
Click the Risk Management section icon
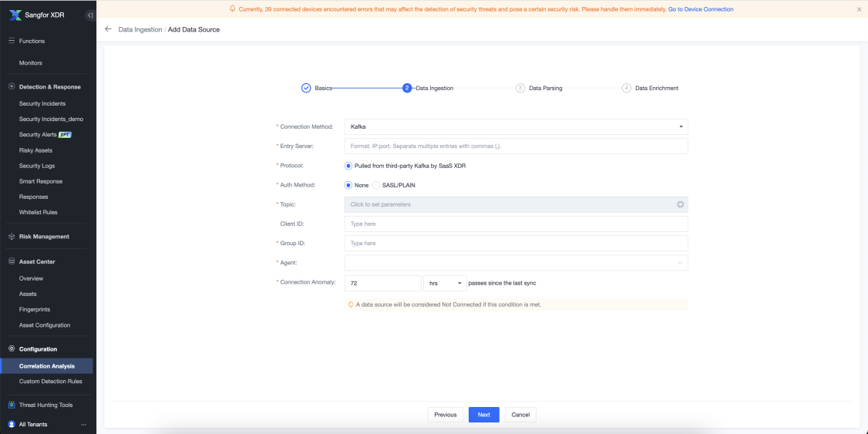point(12,237)
